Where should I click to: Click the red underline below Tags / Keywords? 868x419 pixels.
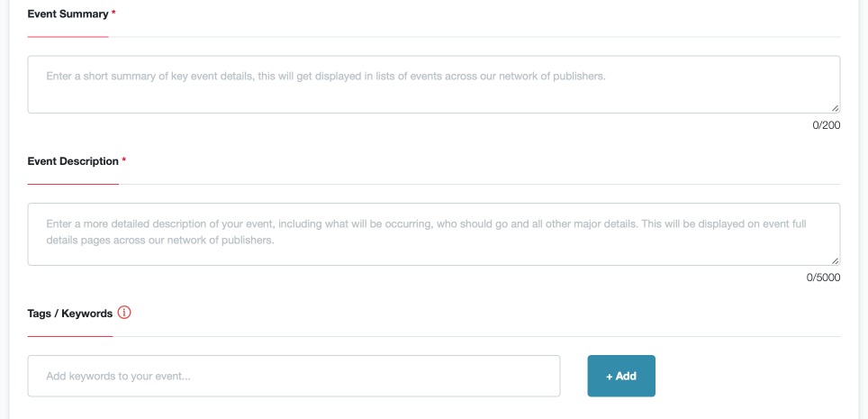pyautogui.click(x=70, y=336)
